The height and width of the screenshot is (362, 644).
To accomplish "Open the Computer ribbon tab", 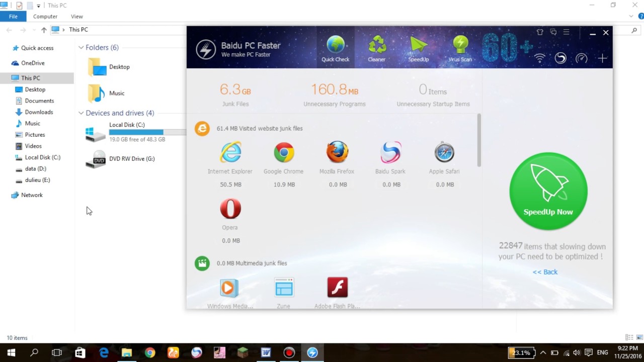I will [x=45, y=16].
